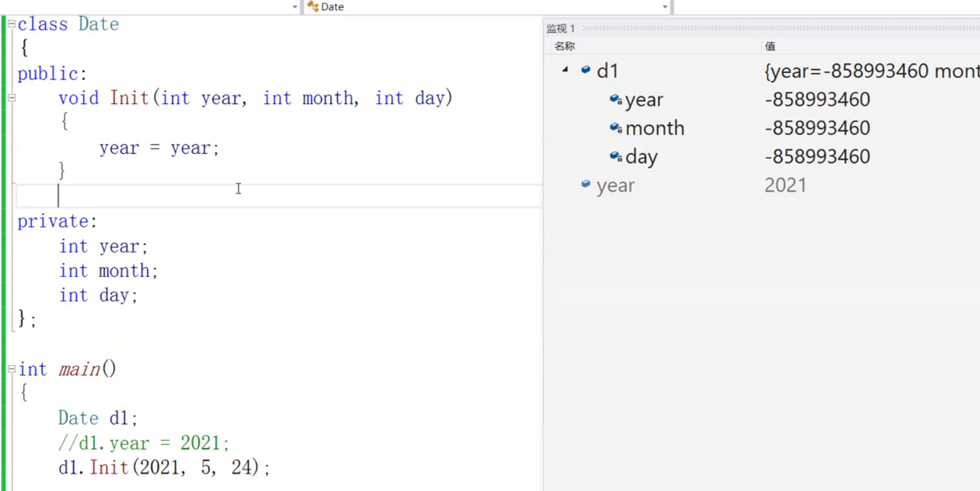Click the private year member icon
This screenshot has height=491, width=980.
coord(616,99)
